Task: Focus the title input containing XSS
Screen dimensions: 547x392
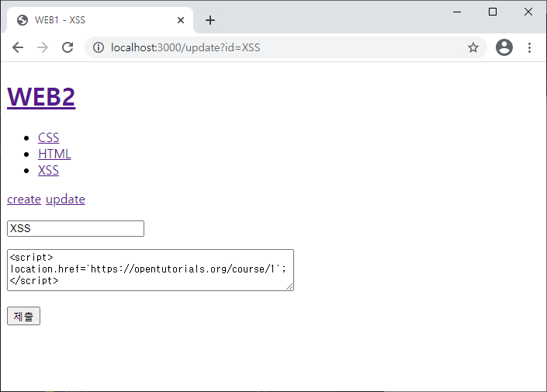Action: (x=75, y=229)
